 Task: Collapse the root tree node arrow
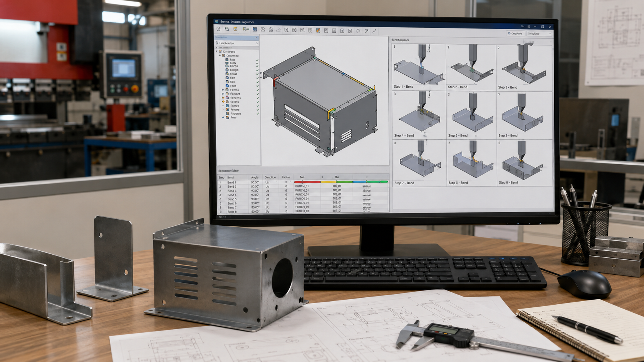click(216, 51)
